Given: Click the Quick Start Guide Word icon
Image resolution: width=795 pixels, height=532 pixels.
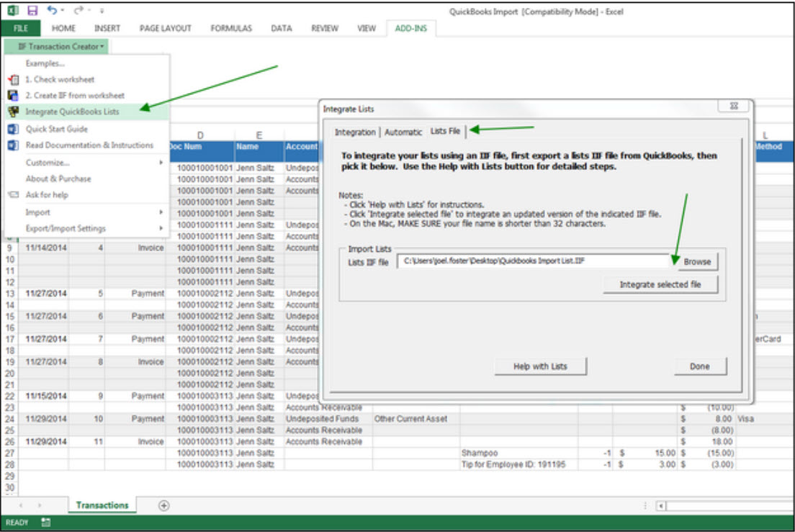Looking at the screenshot, I should [14, 129].
